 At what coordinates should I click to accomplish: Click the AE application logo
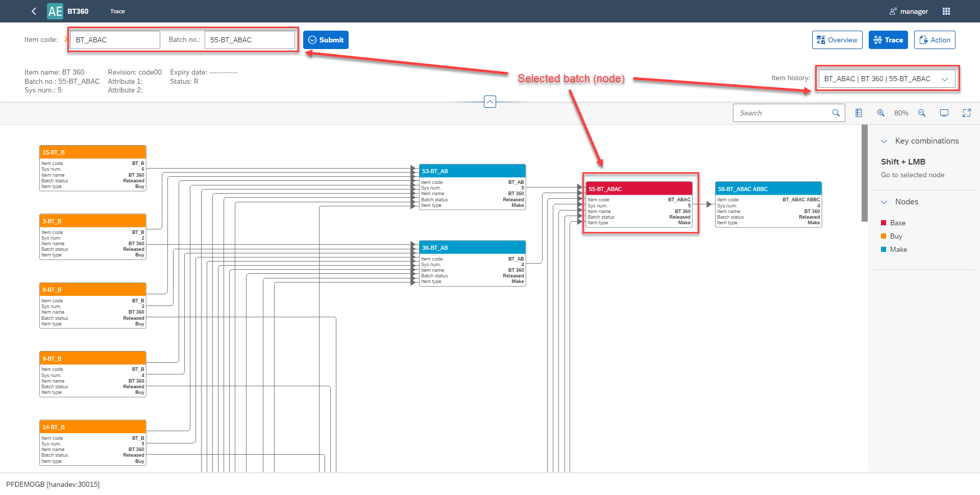55,11
